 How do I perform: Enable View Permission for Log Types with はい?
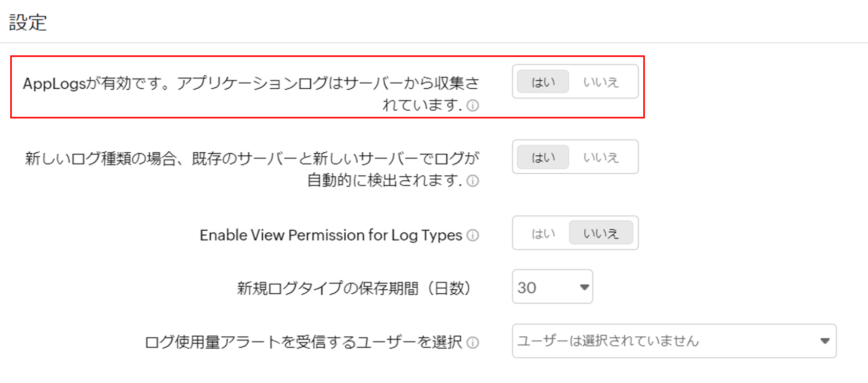coord(543,234)
